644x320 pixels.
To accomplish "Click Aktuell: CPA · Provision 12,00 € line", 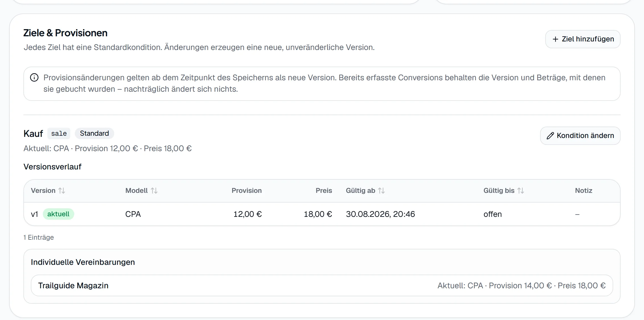I will (108, 149).
